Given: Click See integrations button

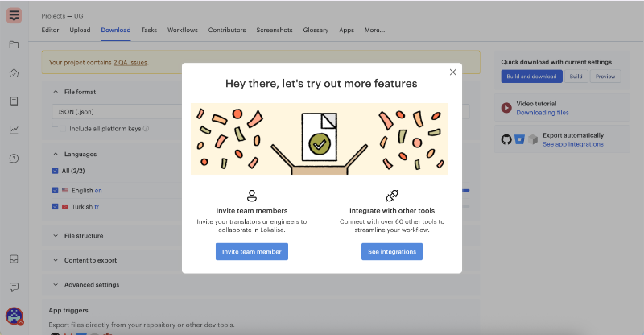Looking at the screenshot, I should tap(392, 251).
